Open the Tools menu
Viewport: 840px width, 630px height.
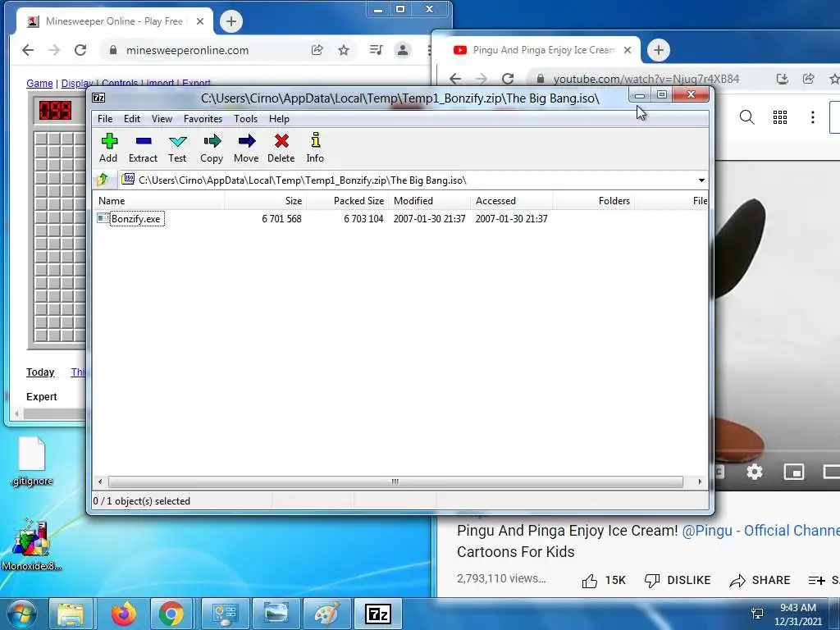[x=245, y=119]
